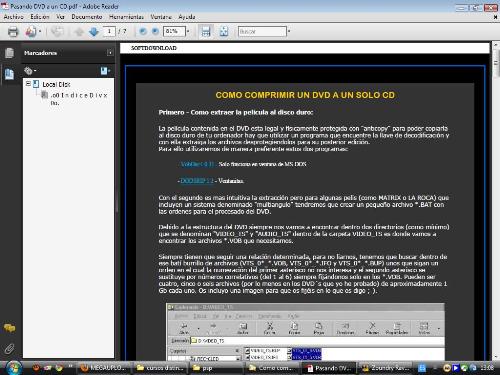
Task: Open the Buscar search options dropdown
Action: pos(289,31)
